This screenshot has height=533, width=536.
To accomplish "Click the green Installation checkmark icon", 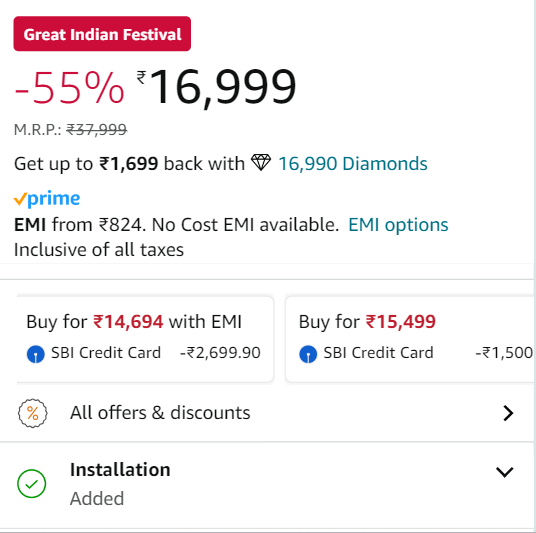I will coord(32,483).
